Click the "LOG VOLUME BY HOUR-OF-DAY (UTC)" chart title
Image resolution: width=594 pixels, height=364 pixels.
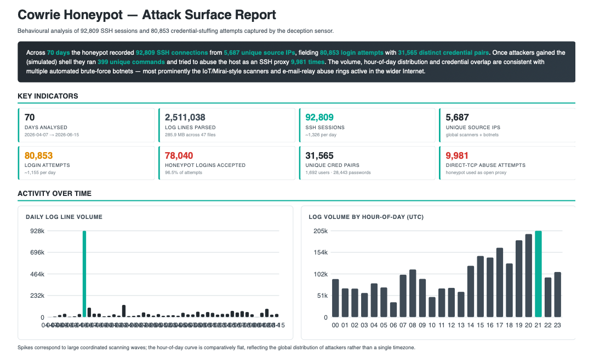click(x=366, y=217)
